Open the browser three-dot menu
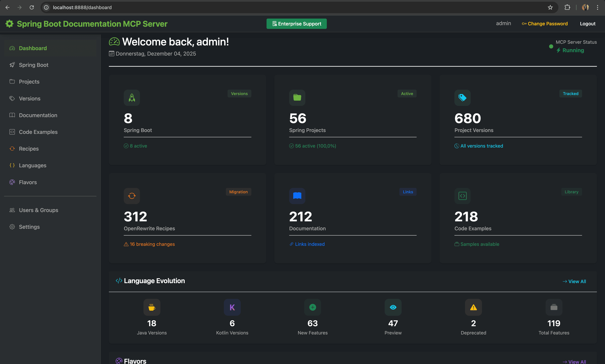Screen dimensions: 605x364 tap(598, 7)
